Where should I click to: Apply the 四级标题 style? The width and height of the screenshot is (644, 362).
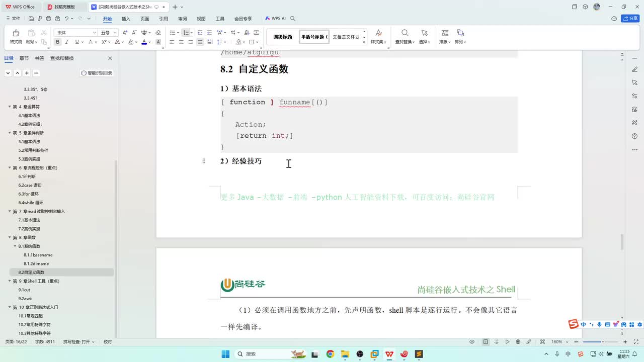click(x=283, y=37)
